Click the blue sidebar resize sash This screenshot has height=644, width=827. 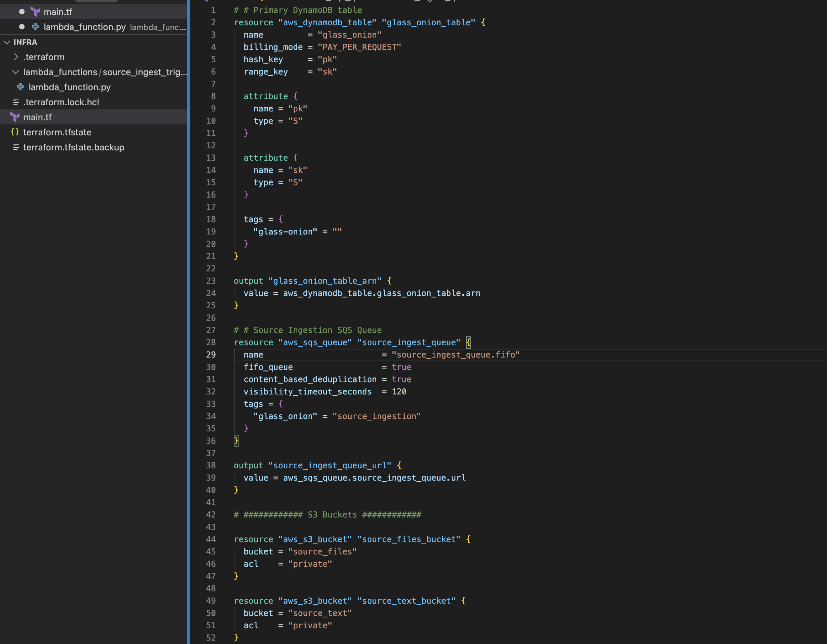pos(189,322)
